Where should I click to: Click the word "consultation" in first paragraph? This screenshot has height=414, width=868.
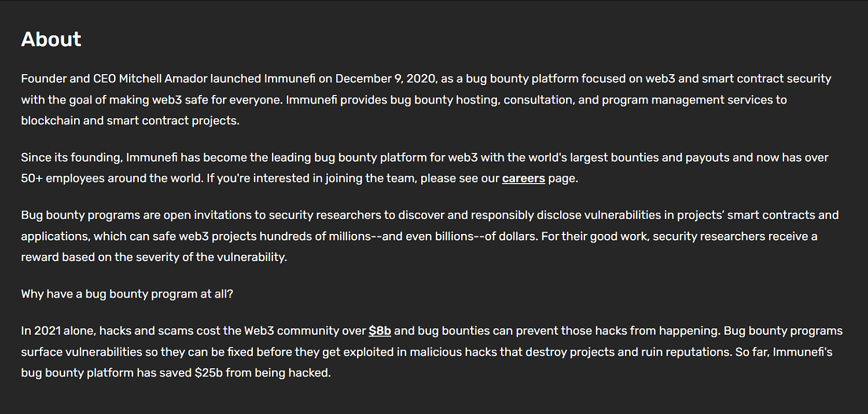538,100
